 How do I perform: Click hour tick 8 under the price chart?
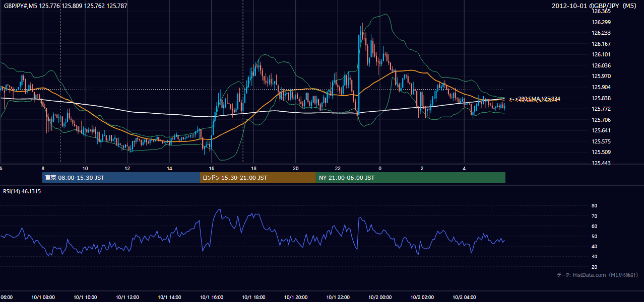click(43, 169)
